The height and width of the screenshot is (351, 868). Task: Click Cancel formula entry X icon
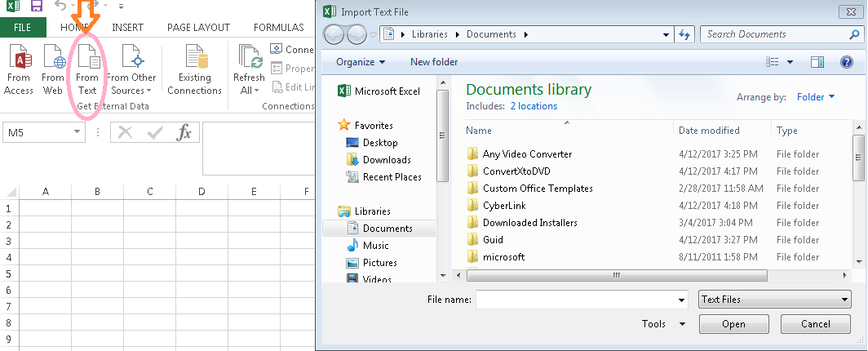[x=126, y=133]
